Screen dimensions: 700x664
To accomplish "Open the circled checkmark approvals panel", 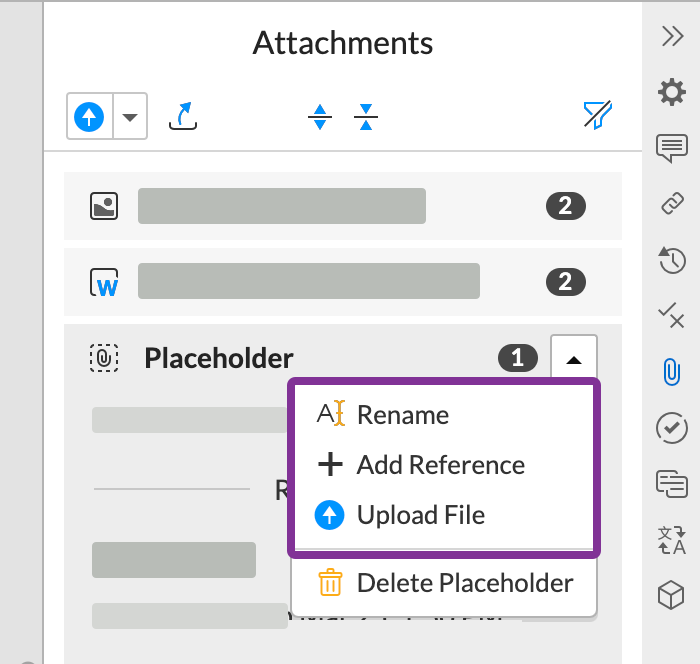I will (x=671, y=428).
